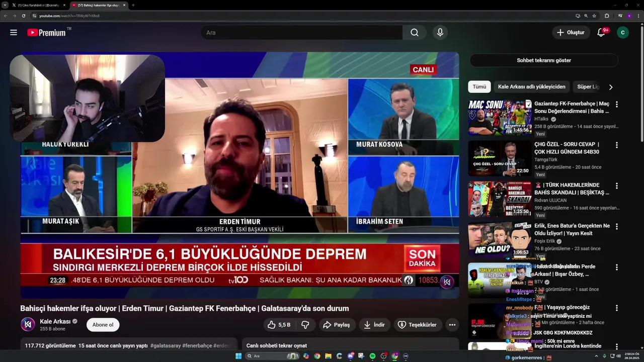
Task: Click the İndir download button
Action: tap(374, 325)
